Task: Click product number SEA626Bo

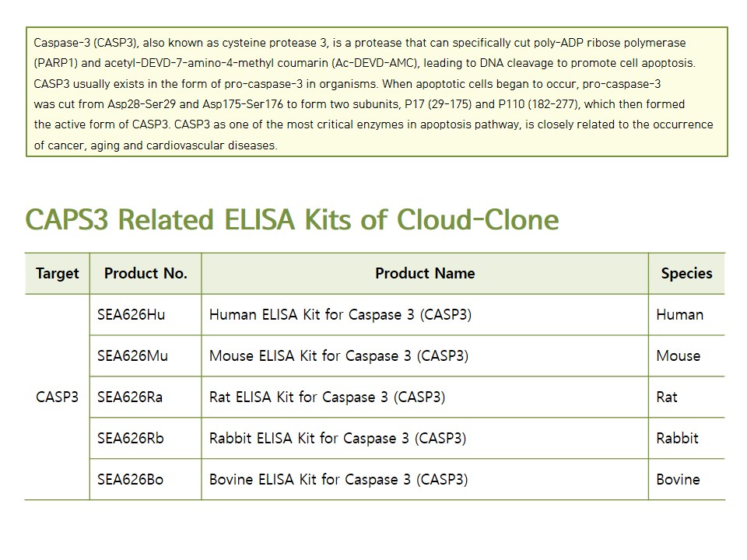Action: [x=131, y=480]
